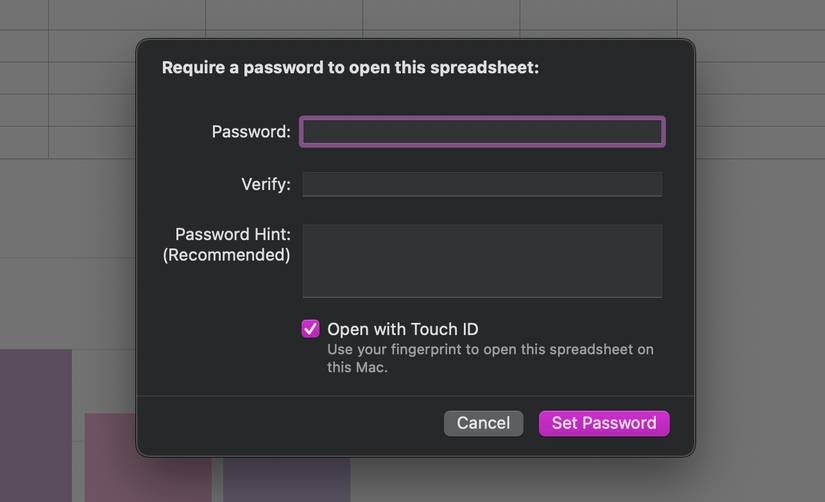Click the "Verify:" field label
Screen dimensions: 825x502
266,184
